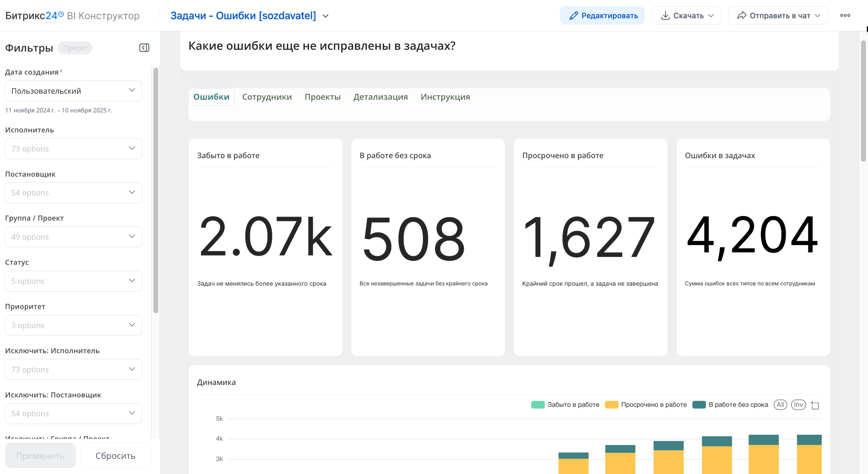868x474 pixels.
Task: Click the pencil icon in Редактировать button
Action: [x=573, y=16]
